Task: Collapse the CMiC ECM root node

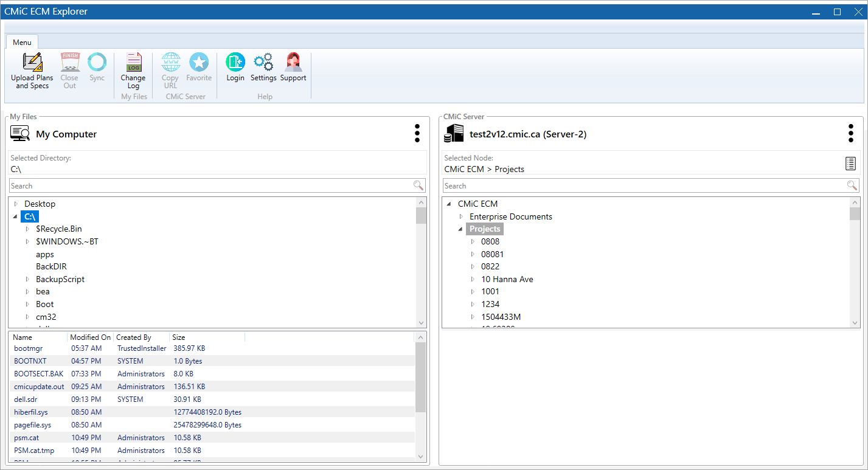Action: click(x=449, y=204)
